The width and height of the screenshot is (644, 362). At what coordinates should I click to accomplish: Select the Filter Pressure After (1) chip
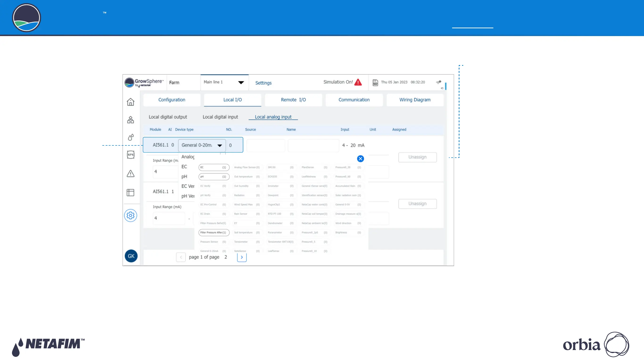point(214,233)
